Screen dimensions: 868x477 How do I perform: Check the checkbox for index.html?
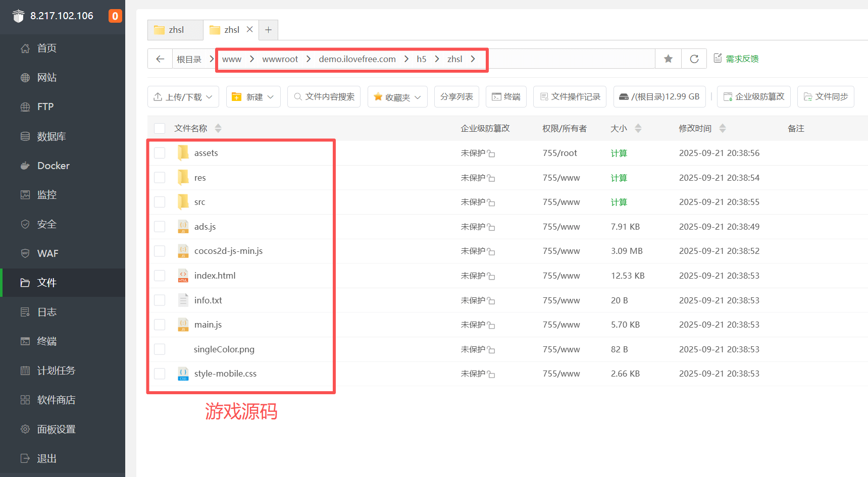160,276
